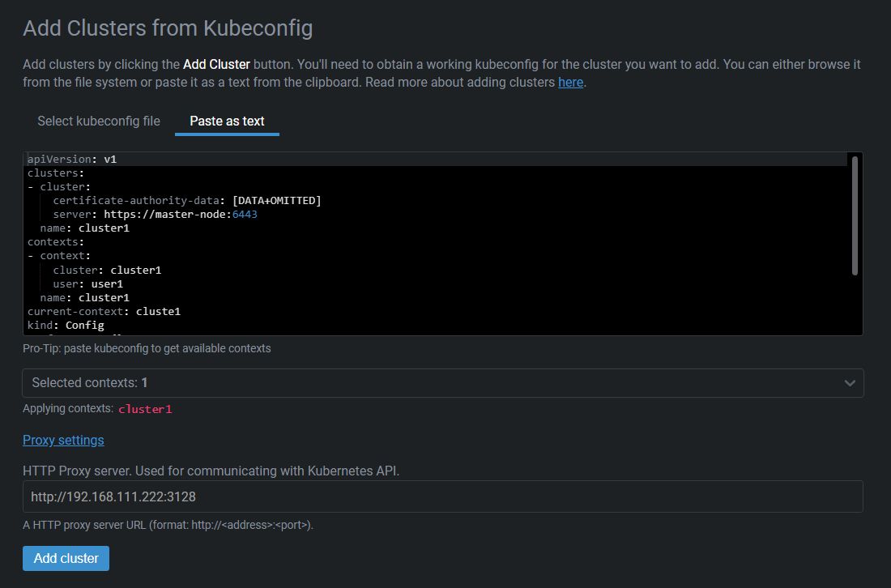Click the certificate-authority-data line in editor
891x588 pixels.
[186, 201]
